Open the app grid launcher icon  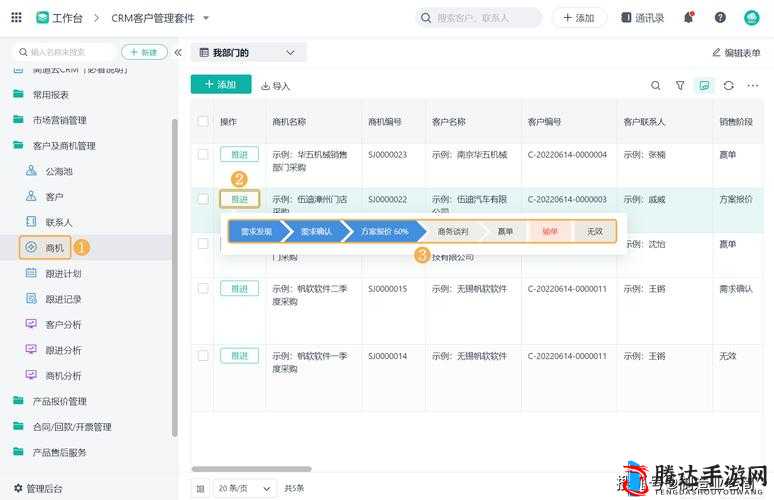coord(16,18)
